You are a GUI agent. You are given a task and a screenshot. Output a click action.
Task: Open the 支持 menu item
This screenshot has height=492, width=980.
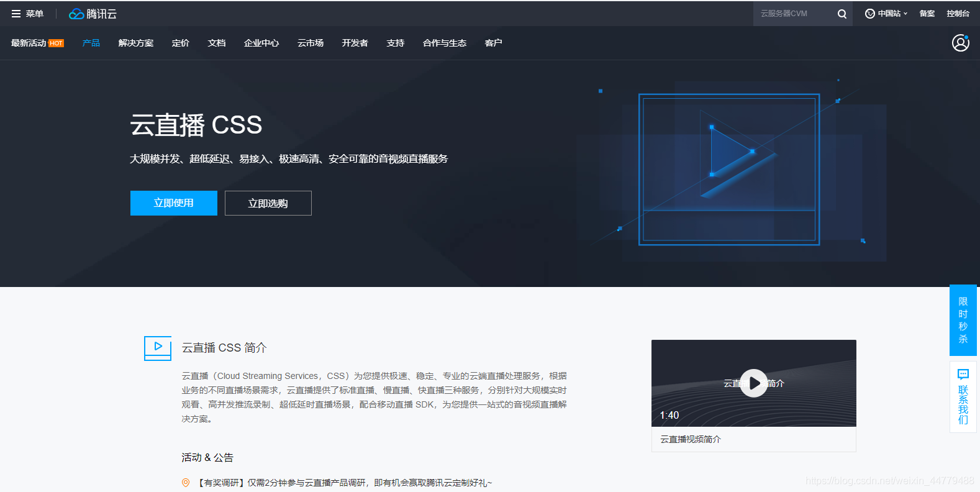[x=396, y=43]
